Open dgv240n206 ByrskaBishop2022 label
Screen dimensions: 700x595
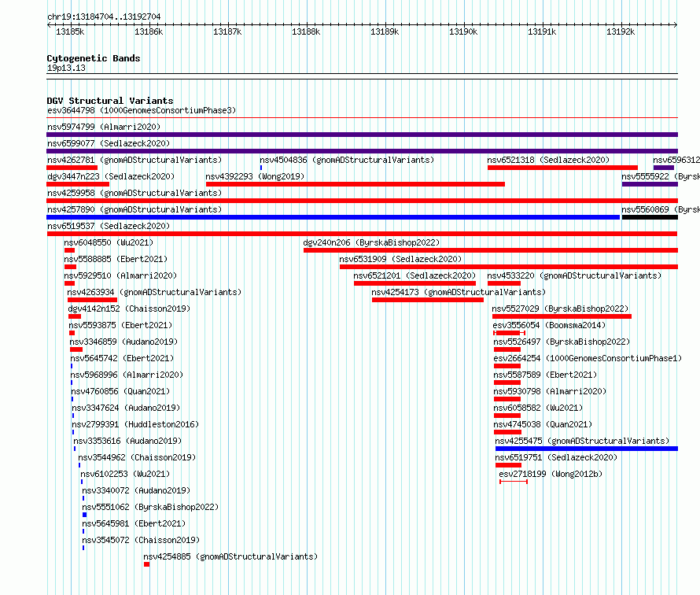[371, 242]
